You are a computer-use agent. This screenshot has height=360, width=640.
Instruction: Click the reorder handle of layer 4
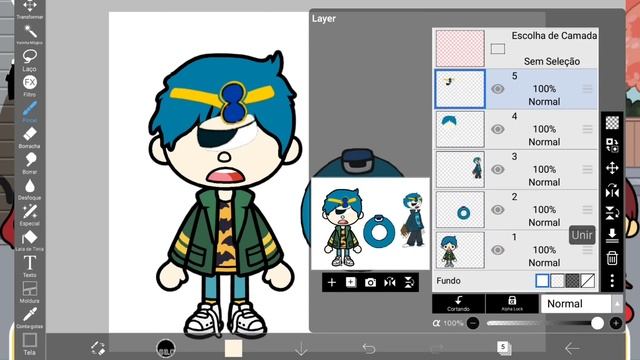[587, 129]
